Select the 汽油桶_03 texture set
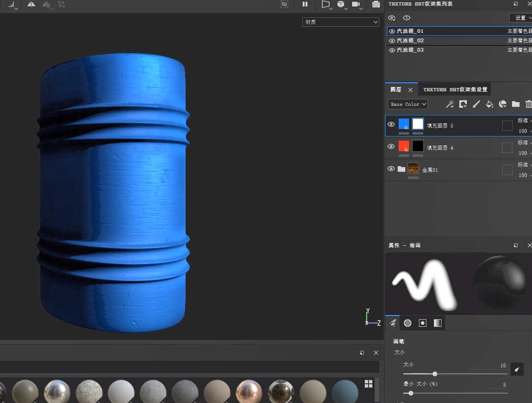532x403 pixels. coord(410,50)
